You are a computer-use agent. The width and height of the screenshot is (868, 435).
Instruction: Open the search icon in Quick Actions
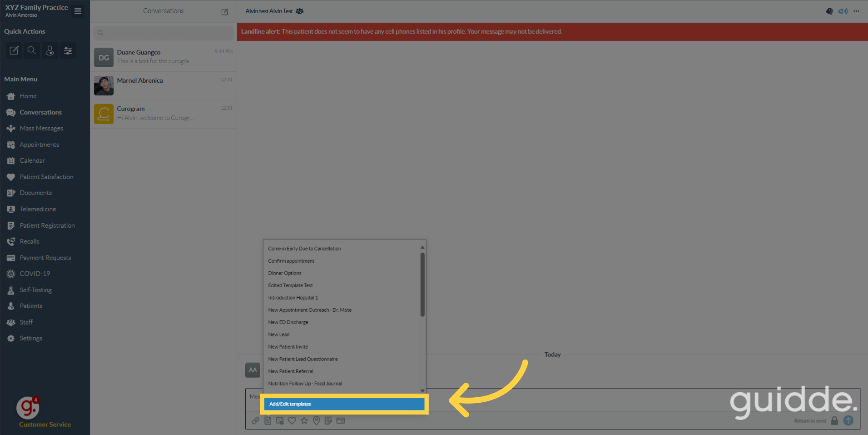point(32,50)
